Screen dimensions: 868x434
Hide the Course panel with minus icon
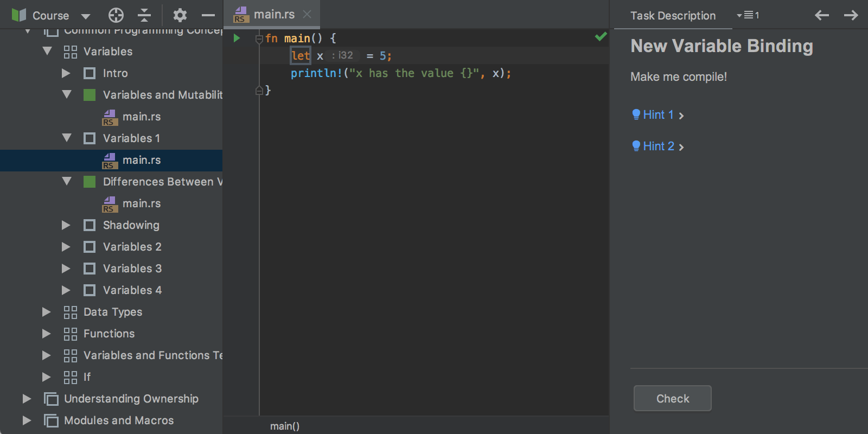click(x=208, y=15)
